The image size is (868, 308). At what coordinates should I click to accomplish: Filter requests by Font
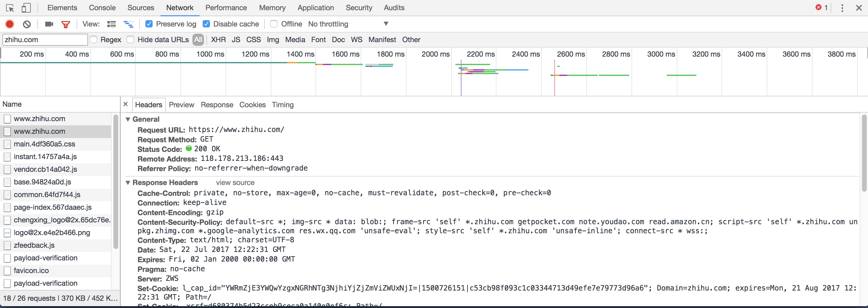(x=318, y=40)
